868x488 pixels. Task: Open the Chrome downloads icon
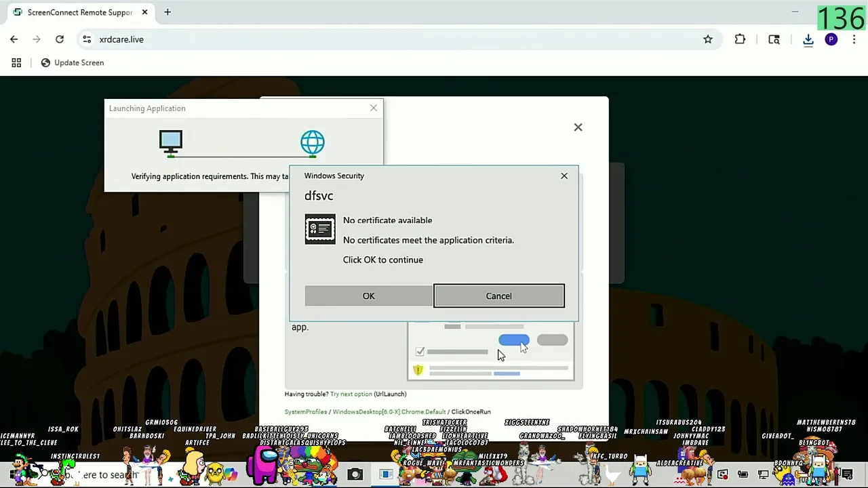pos(808,40)
